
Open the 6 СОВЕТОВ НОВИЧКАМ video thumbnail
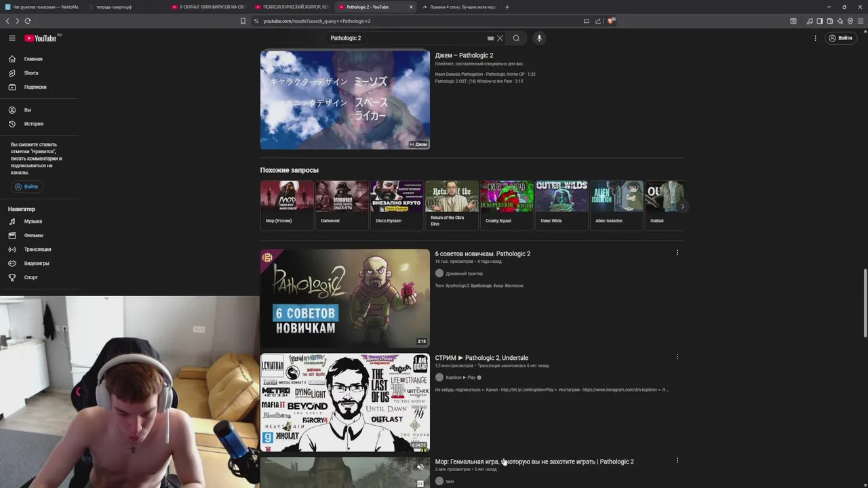[345, 298]
